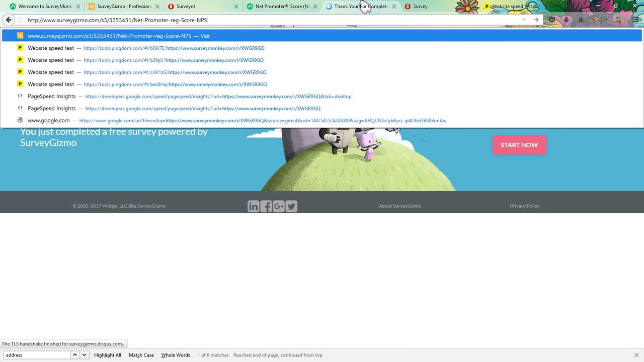Viewport: 644px width, 362px height.
Task: Switch to the Website speed test tab
Action: point(513,7)
